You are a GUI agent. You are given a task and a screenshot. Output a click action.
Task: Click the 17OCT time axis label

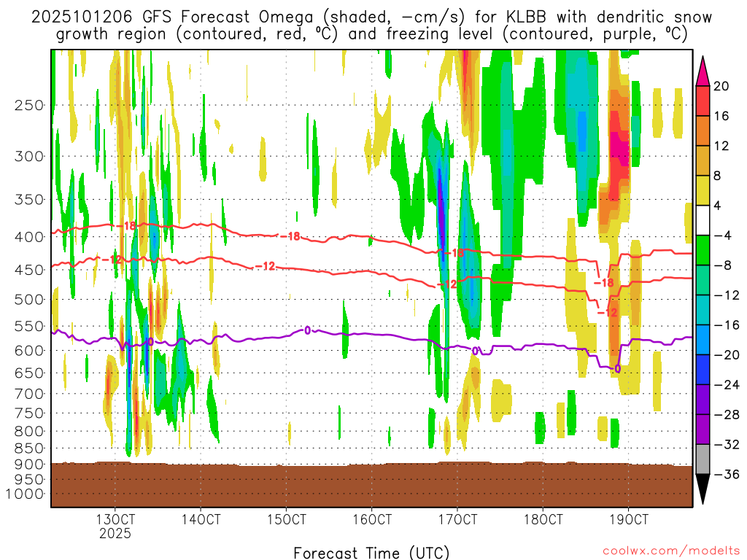tap(457, 519)
